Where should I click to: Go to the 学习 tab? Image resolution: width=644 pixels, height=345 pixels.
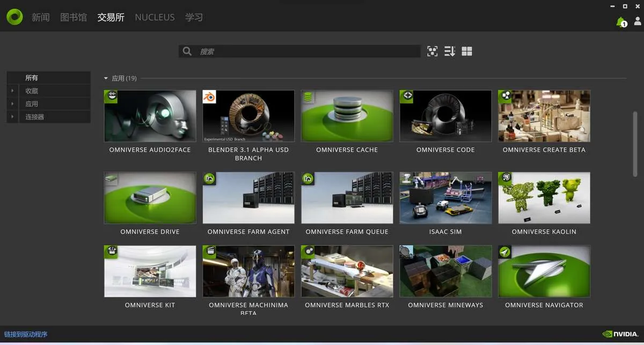click(x=194, y=17)
